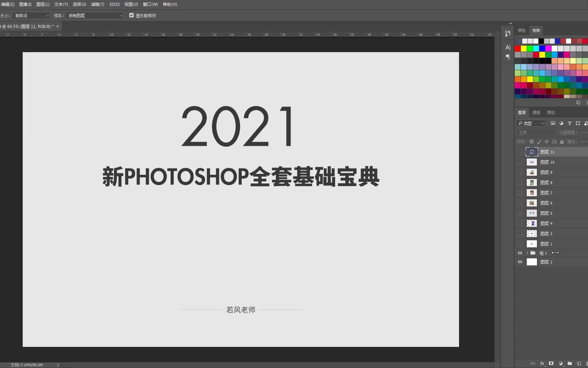Open the 正常 blend mode dropdown
The height and width of the screenshot is (368, 588).
(536, 133)
